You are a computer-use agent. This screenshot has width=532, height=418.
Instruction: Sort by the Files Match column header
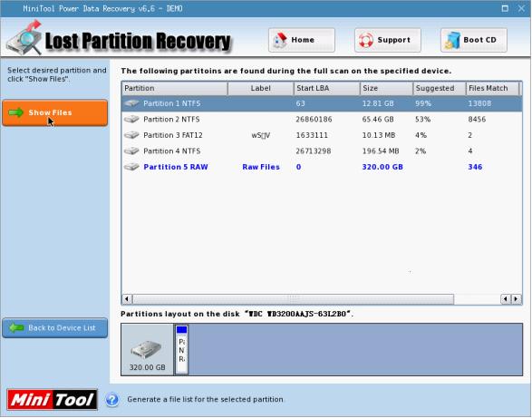point(493,88)
